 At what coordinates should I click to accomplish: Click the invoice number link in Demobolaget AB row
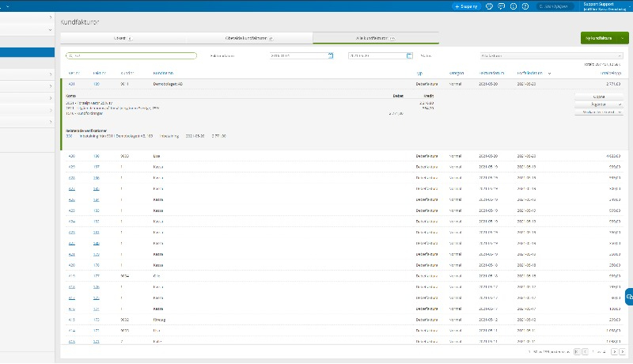click(x=97, y=84)
